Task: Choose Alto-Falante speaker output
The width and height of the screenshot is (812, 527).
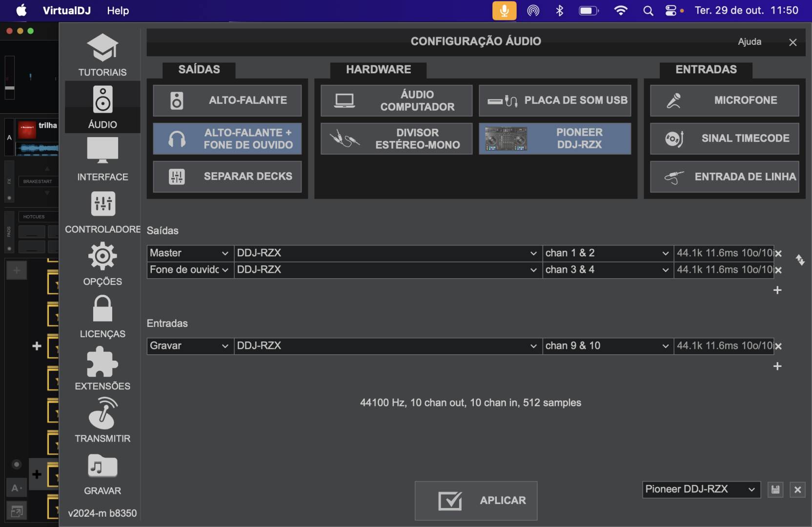Action: point(227,101)
